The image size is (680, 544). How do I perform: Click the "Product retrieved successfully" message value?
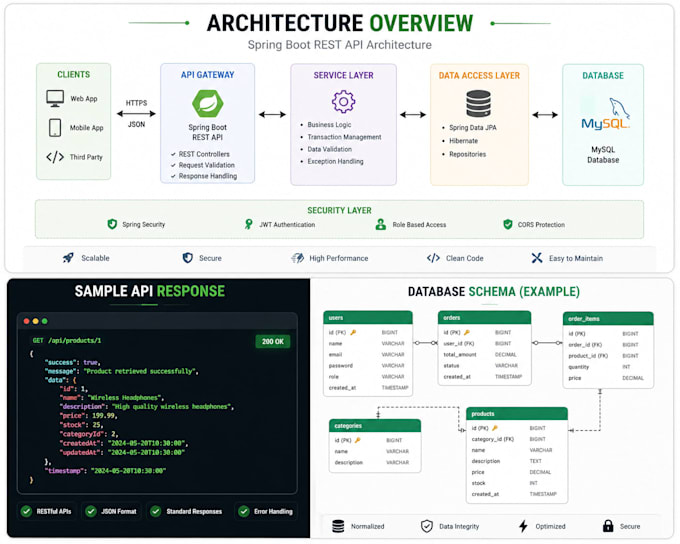click(x=141, y=371)
